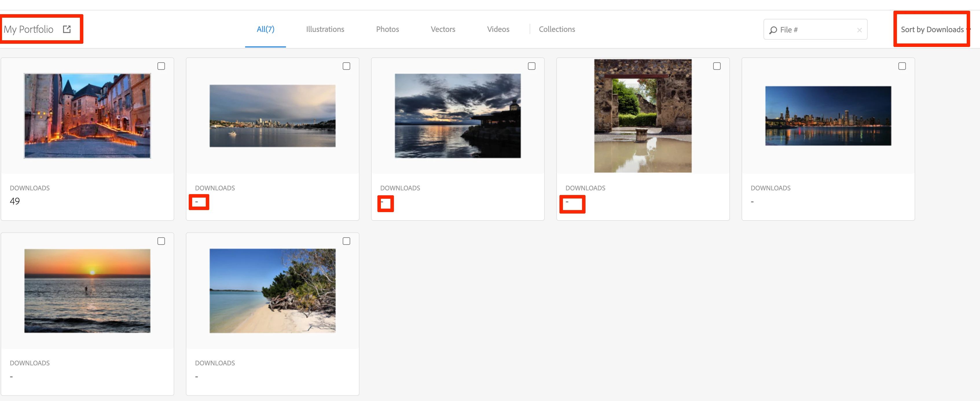Select the All(7) tab
The image size is (980, 401).
(265, 29)
